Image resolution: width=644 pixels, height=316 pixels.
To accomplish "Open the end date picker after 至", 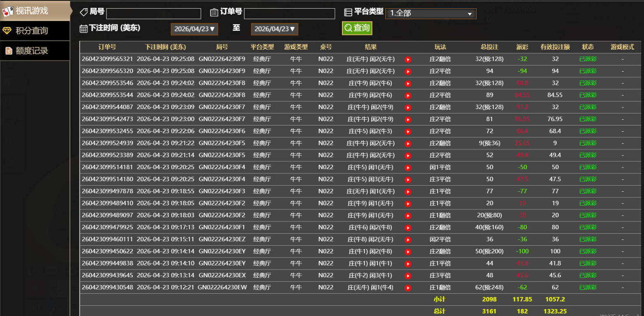I will [x=274, y=29].
